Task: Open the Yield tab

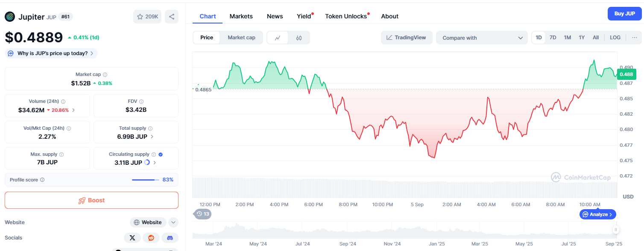Action: (304, 16)
